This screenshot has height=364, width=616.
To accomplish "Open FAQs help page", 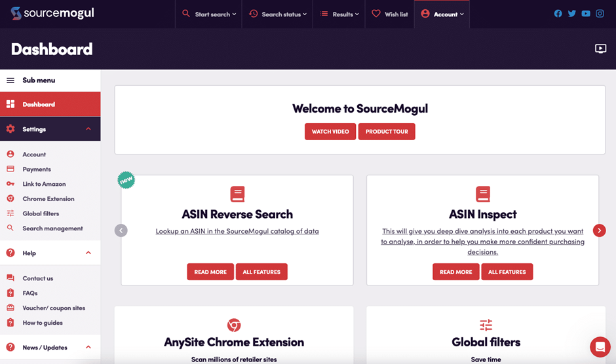I will [30, 293].
